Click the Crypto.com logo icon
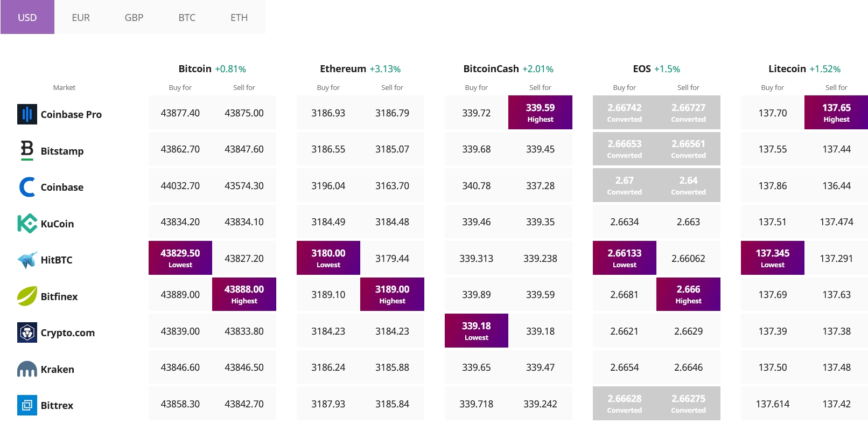 pos(27,332)
